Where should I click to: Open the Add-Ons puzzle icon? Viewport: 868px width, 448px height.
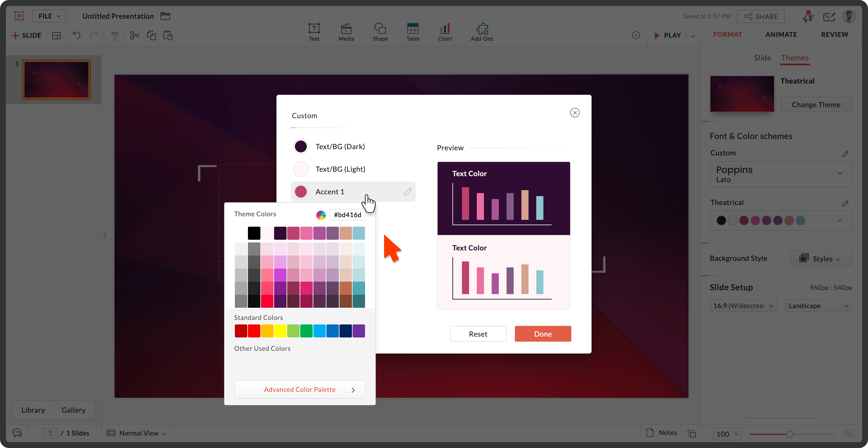point(482,29)
